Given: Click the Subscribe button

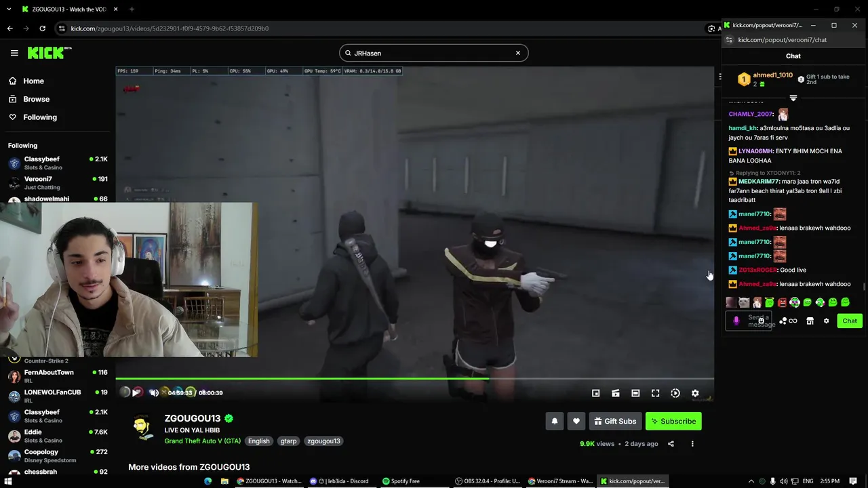Looking at the screenshot, I should (x=673, y=421).
